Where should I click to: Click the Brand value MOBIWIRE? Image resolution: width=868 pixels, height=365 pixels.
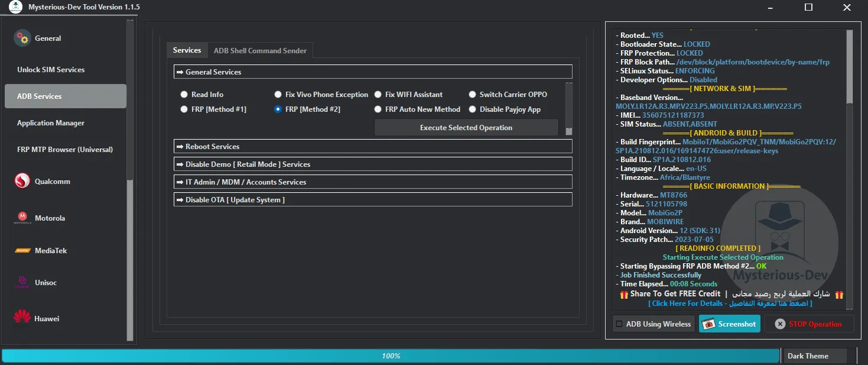667,222
